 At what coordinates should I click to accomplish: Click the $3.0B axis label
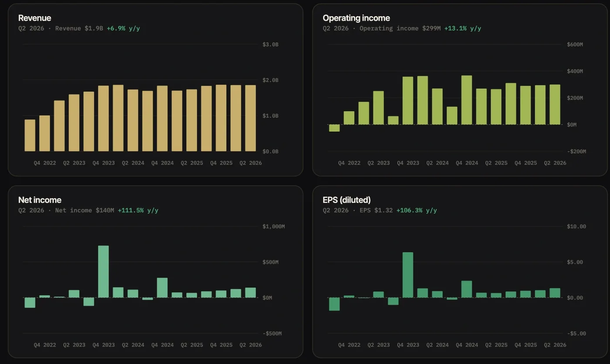tap(270, 44)
